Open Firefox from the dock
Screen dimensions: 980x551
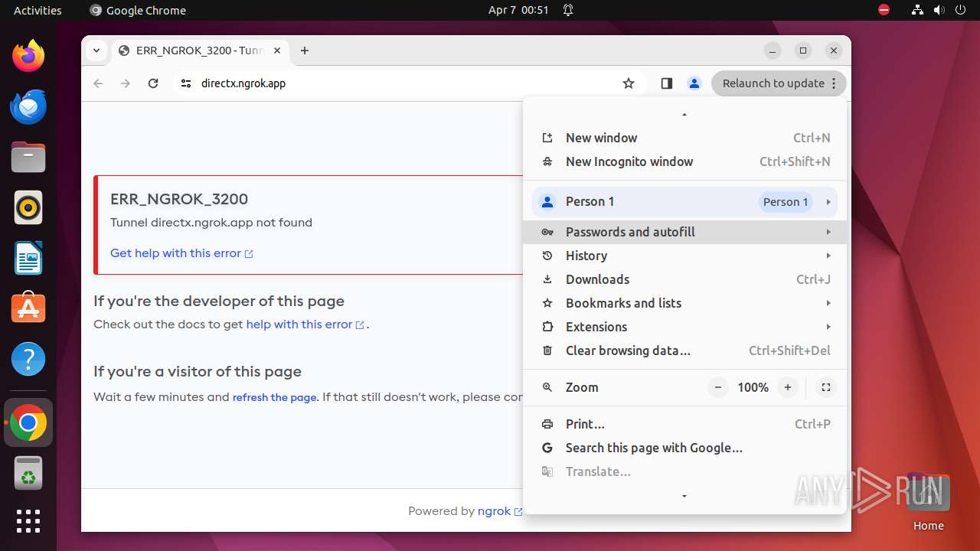28,57
